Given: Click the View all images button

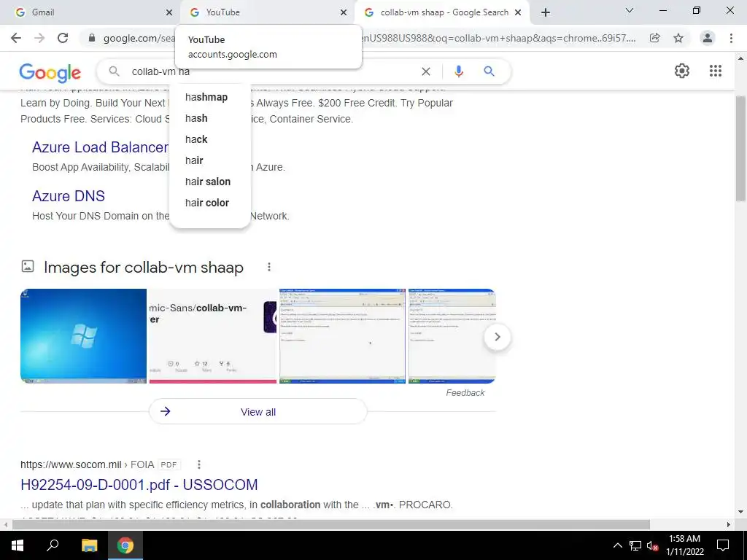Looking at the screenshot, I should point(258,412).
